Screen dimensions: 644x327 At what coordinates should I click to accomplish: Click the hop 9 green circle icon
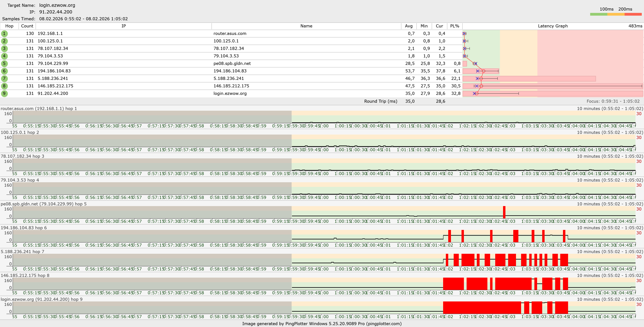tap(4, 94)
